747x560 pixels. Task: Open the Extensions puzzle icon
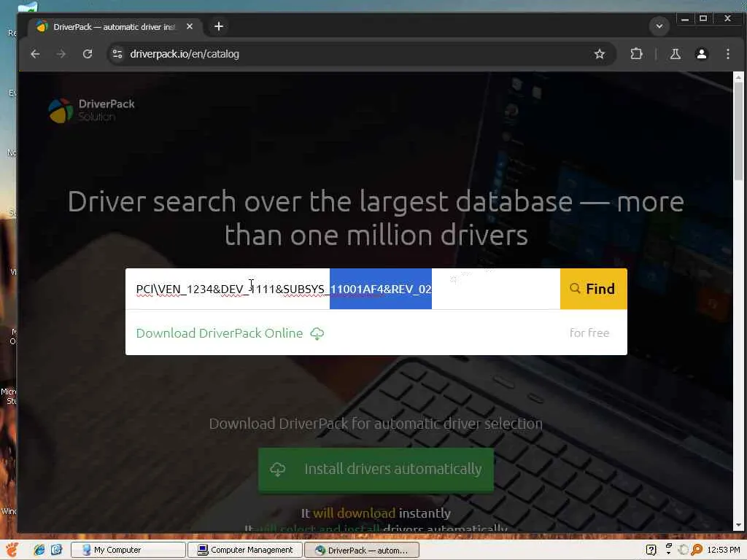(x=636, y=54)
